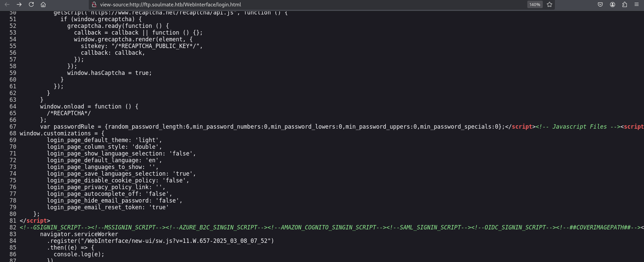The width and height of the screenshot is (644, 262).
Task: Select 'login_page_save_languages_selection' line
Action: (121, 174)
